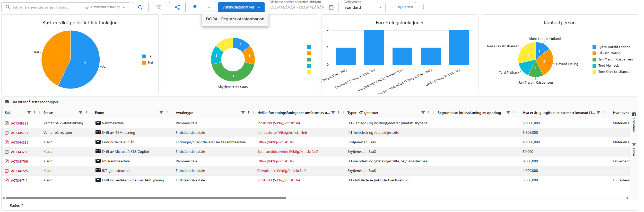Open the Kolonner side panel tab
The height and width of the screenshot is (212, 644).
(x=634, y=122)
